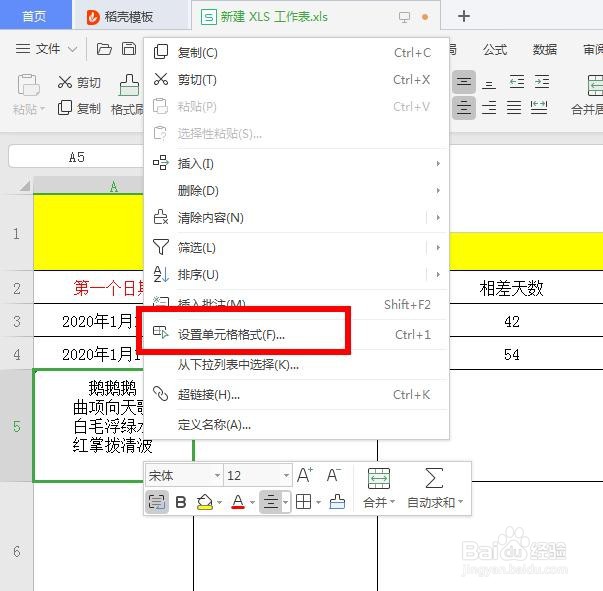Click format painter in mini toolbar
Viewport: 603px width, 591px height.
click(x=337, y=501)
